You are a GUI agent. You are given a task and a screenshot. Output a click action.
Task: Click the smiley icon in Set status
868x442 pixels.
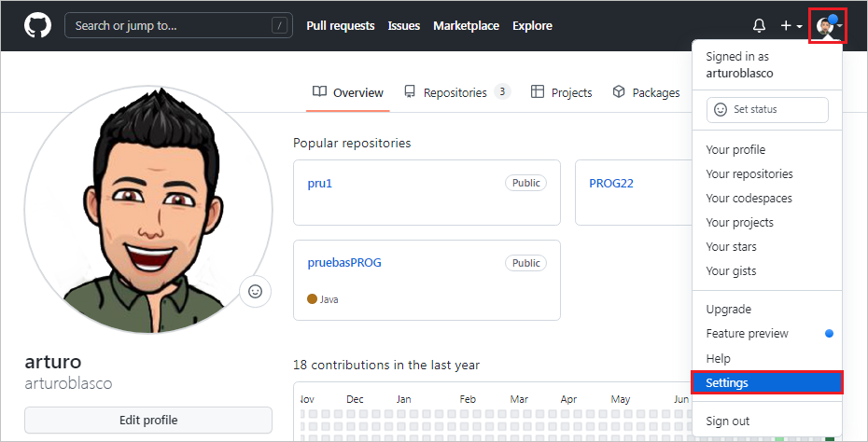[721, 109]
